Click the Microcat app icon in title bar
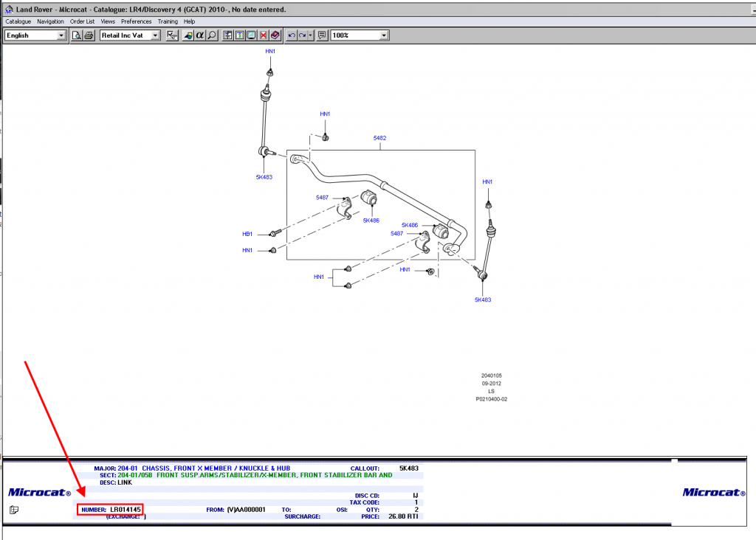This screenshot has height=540, width=756. [x=9, y=9]
